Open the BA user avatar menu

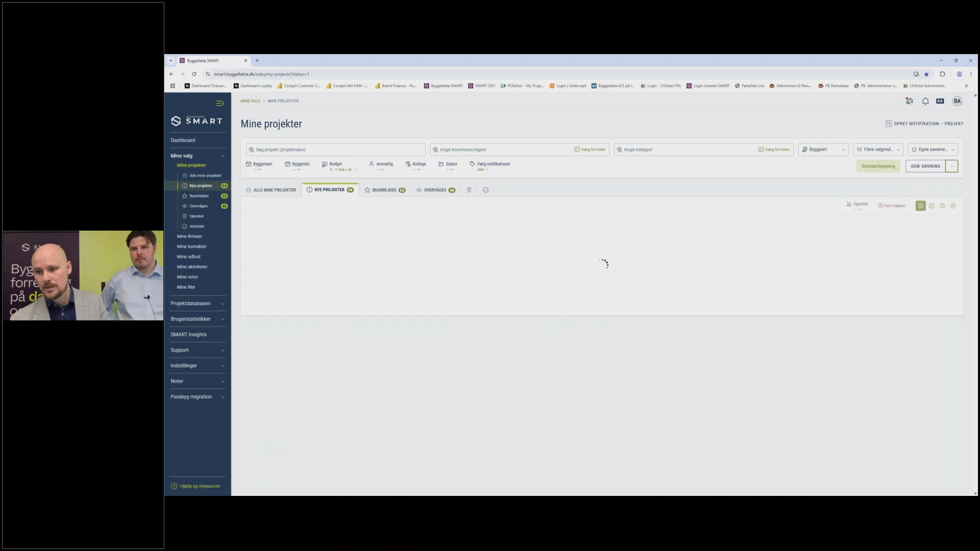(x=957, y=101)
